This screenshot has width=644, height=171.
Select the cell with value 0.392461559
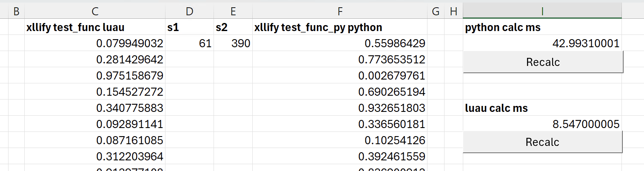click(x=340, y=156)
